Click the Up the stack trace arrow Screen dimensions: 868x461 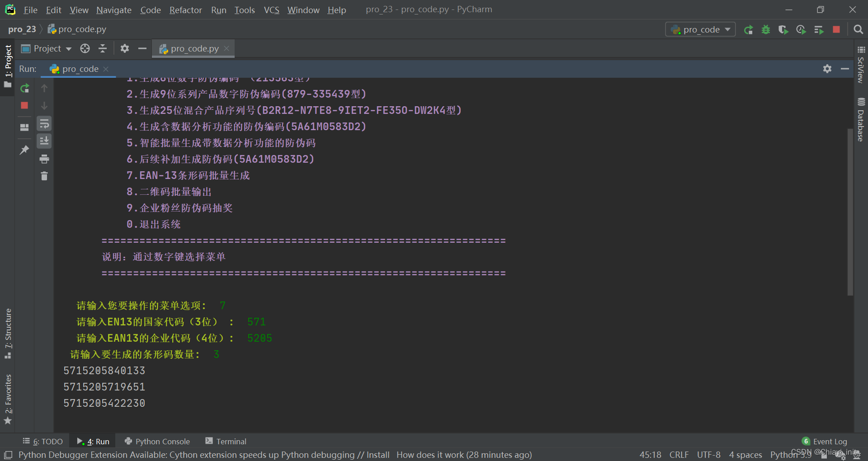tap(44, 88)
